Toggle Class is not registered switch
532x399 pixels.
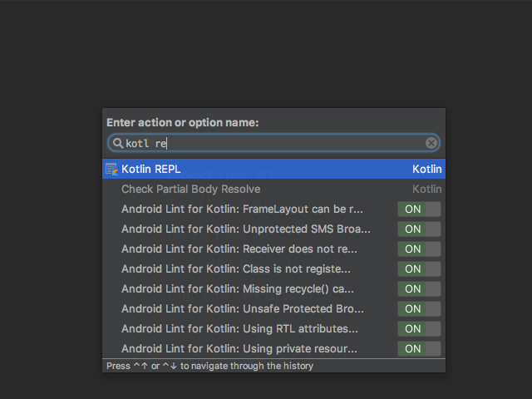[x=419, y=269]
